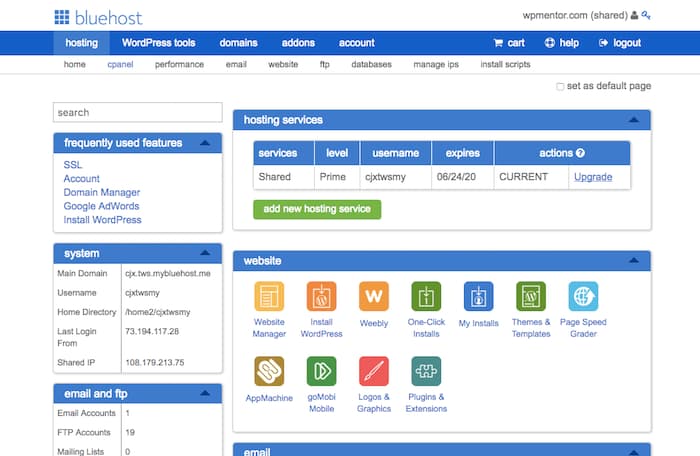Open the help menu item

[562, 43]
